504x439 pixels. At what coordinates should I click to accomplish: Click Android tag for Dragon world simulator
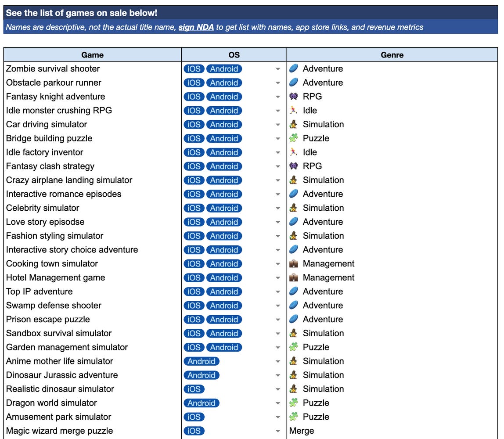click(x=202, y=403)
